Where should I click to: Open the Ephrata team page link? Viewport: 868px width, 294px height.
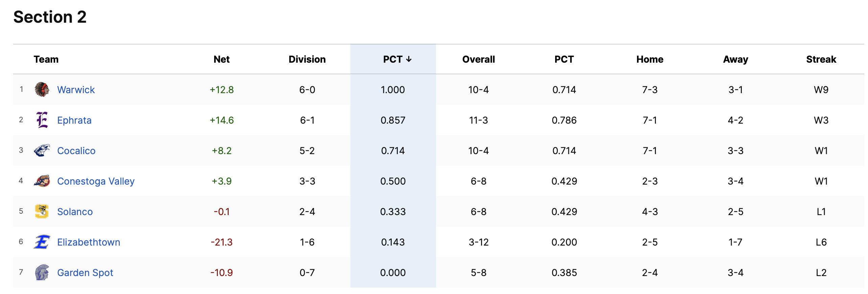[74, 120]
